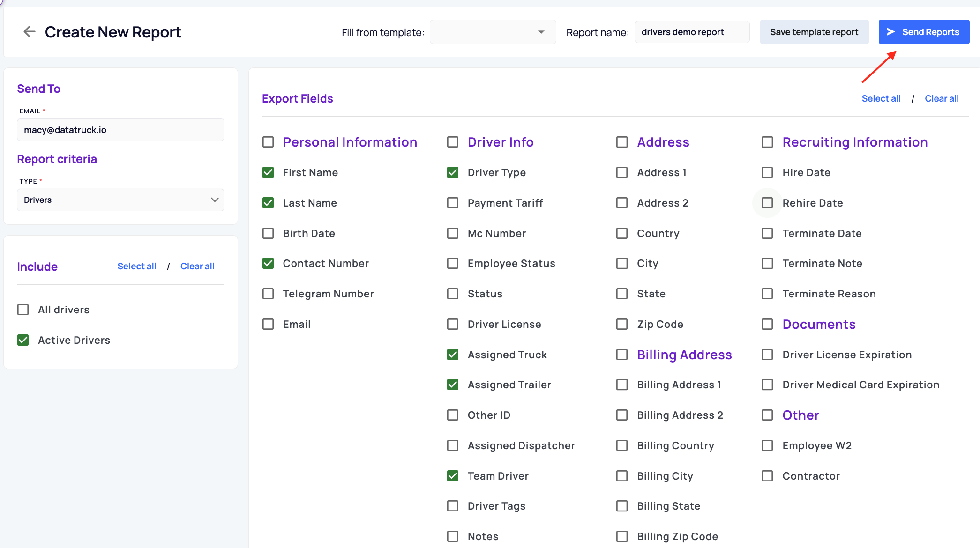
Task: Check the Zip Code checkbox
Action: (x=622, y=324)
